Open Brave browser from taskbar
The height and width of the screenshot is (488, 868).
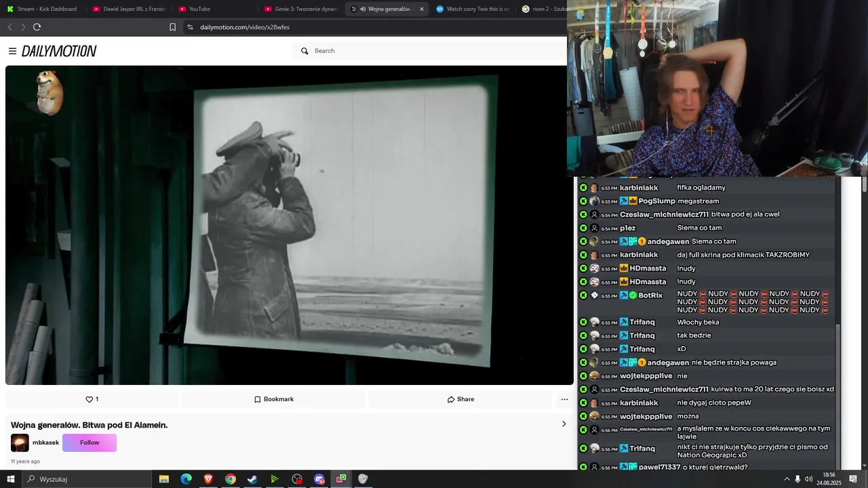(208, 479)
